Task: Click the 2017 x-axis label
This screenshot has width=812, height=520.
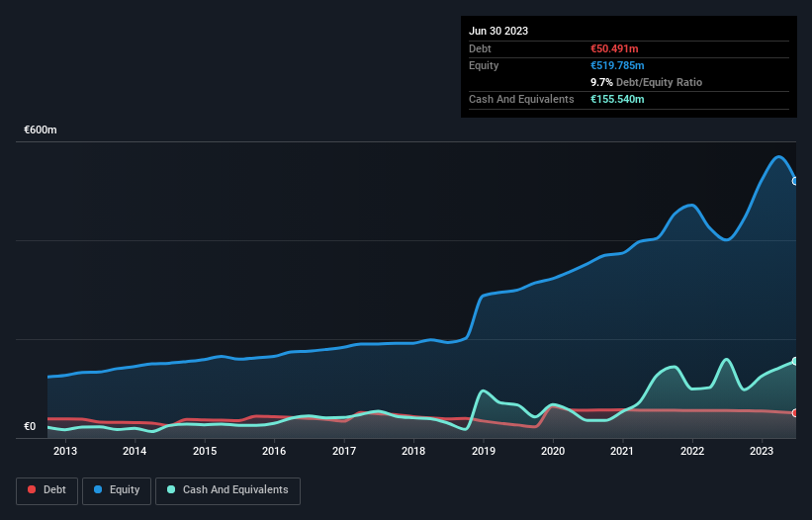Action: [344, 451]
